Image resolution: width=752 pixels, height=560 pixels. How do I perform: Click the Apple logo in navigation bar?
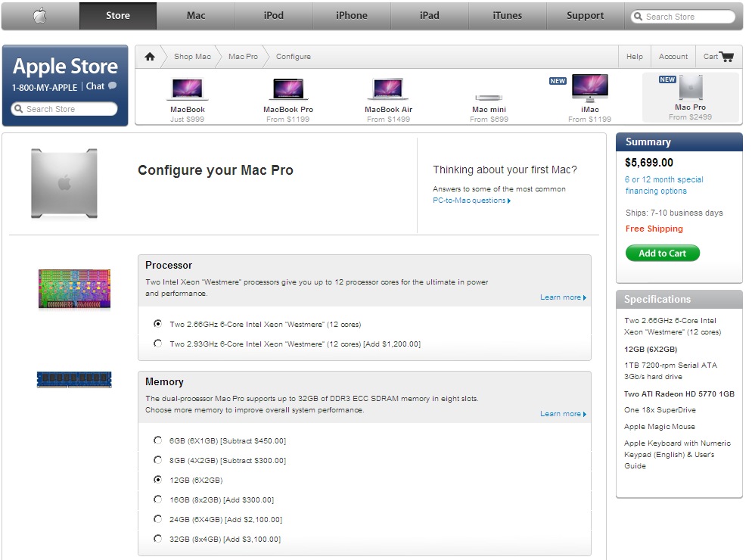tap(40, 16)
